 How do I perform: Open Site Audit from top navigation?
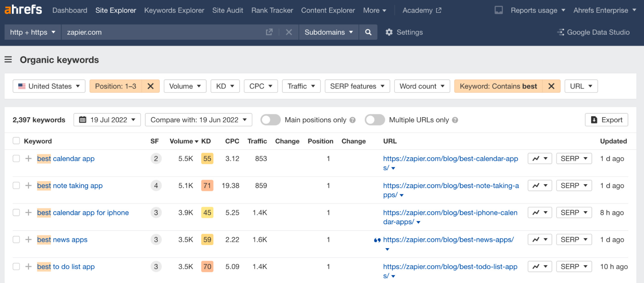pos(227,10)
